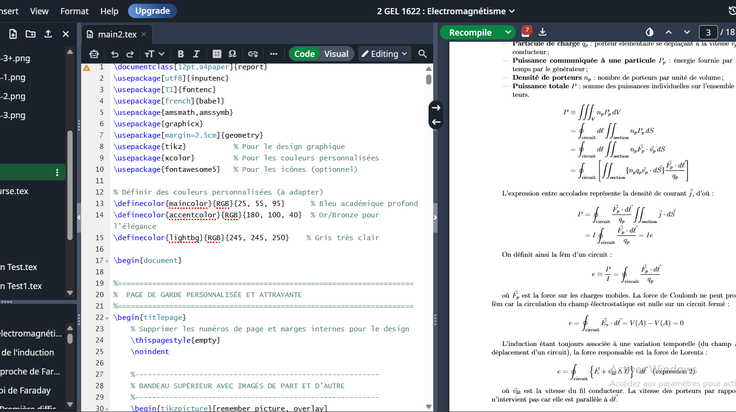Insert a table from the toolbar

coord(216,54)
